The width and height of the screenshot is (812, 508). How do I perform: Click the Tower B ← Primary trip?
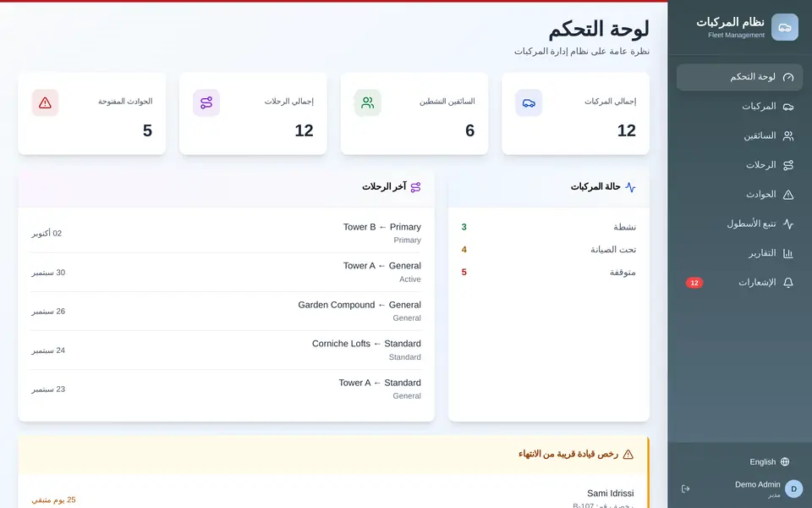coord(381,227)
